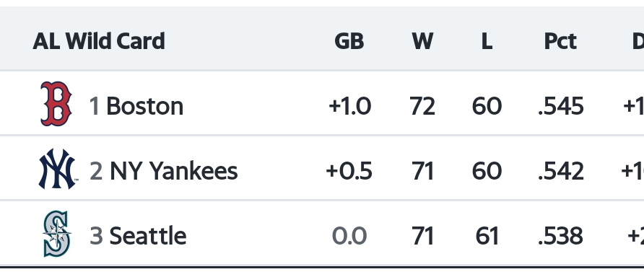The width and height of the screenshot is (644, 277).
Task: Click Yankees' +0.5 games back value
Action: point(349,171)
